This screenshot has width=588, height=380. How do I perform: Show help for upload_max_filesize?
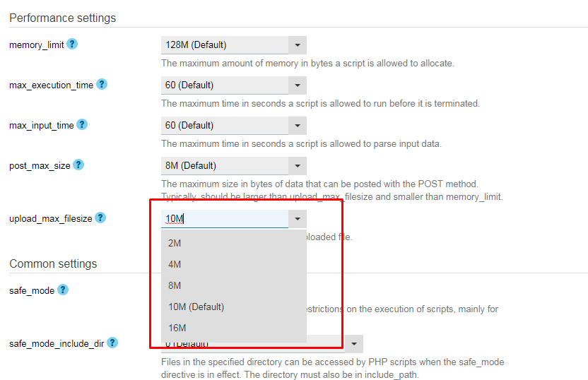pos(100,218)
